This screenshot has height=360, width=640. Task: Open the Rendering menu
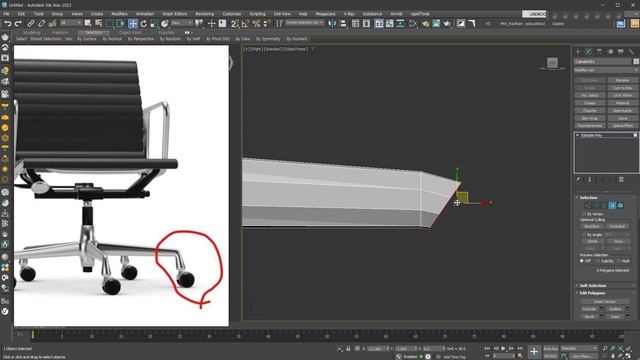click(x=204, y=14)
